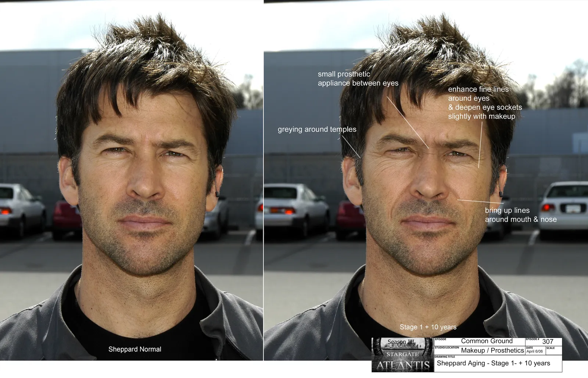The image size is (588, 378).
Task: Select episode number '307'
Action: click(x=548, y=342)
